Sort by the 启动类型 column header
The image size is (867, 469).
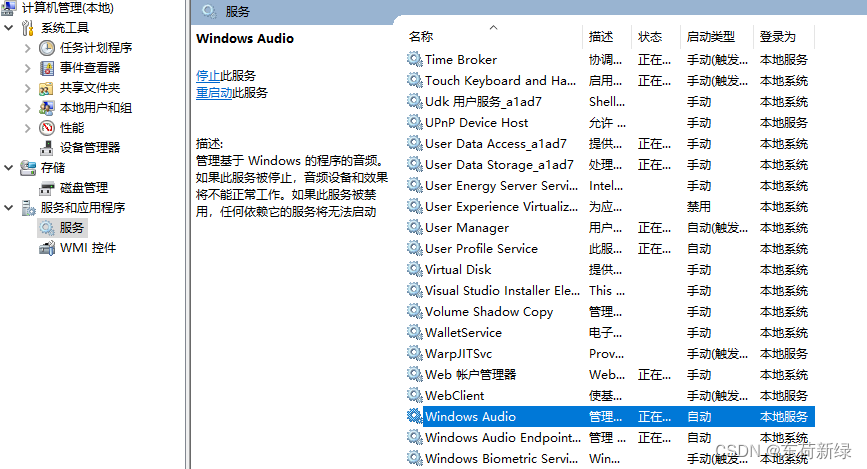click(715, 37)
